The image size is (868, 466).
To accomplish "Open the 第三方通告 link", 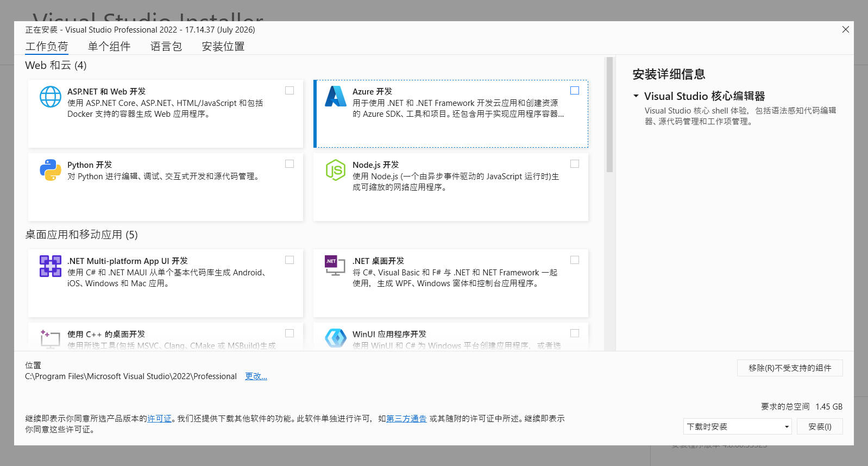I will tap(406, 419).
